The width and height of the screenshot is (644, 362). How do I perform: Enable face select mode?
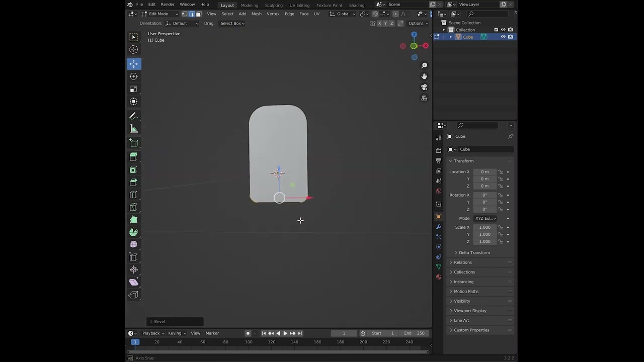click(x=198, y=14)
